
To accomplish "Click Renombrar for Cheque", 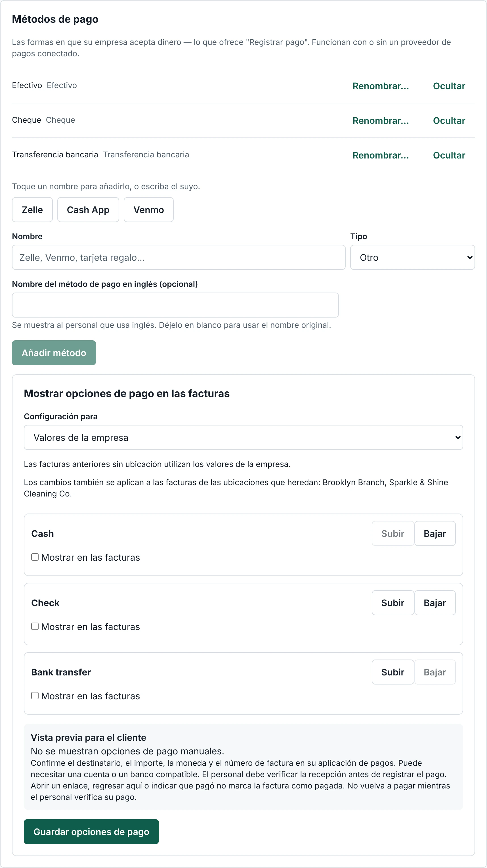I will pos(381,121).
